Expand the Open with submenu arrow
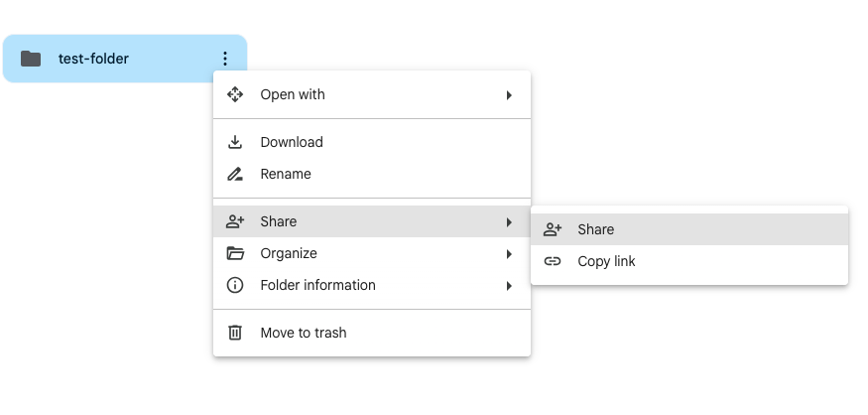 click(509, 95)
